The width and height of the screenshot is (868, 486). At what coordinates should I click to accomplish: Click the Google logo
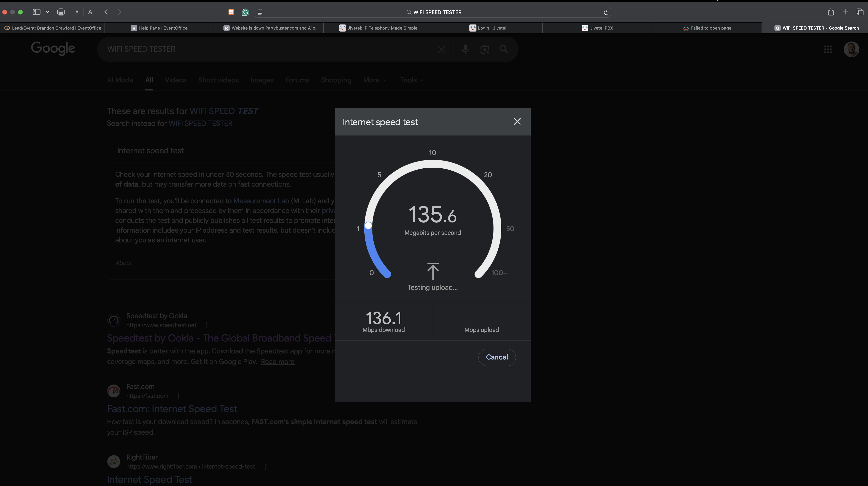pyautogui.click(x=53, y=49)
